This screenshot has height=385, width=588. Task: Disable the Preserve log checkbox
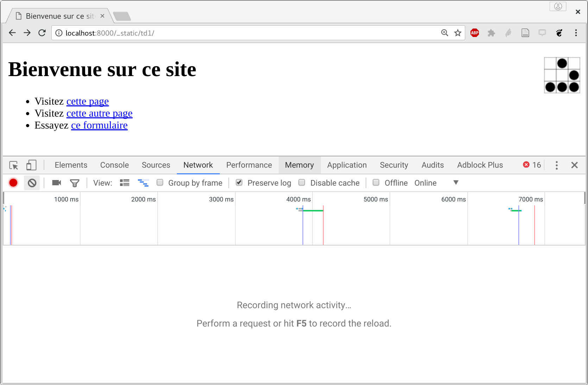(x=239, y=182)
